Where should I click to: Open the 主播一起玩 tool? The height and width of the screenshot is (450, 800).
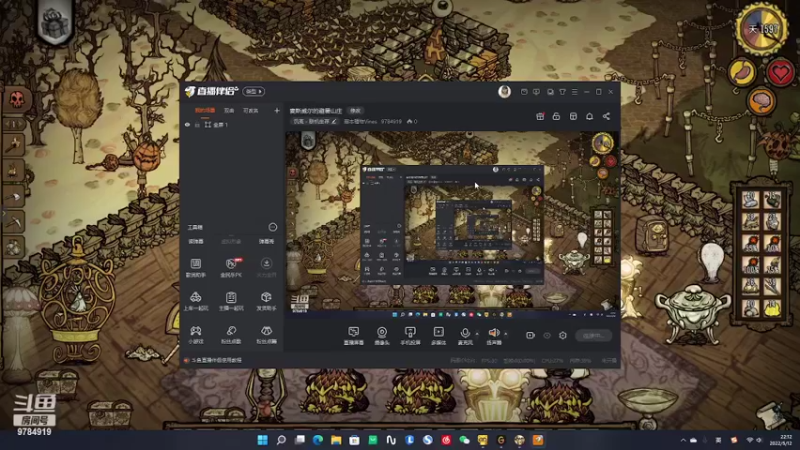pos(231,301)
